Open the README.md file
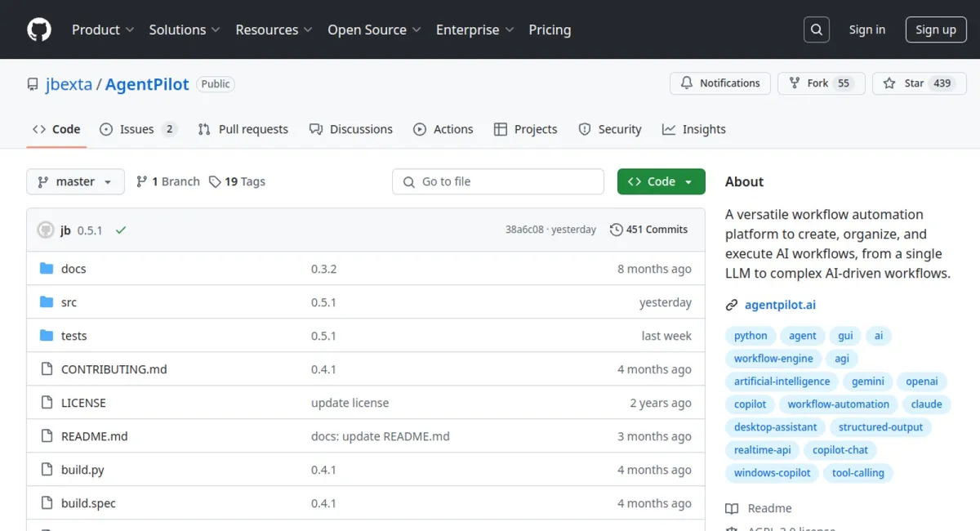The image size is (980, 531). 95,436
